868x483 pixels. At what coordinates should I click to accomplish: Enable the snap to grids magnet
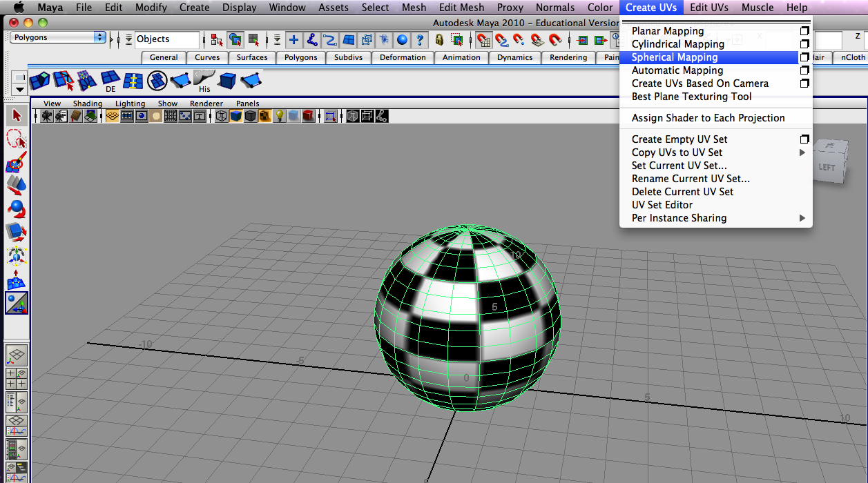[484, 40]
